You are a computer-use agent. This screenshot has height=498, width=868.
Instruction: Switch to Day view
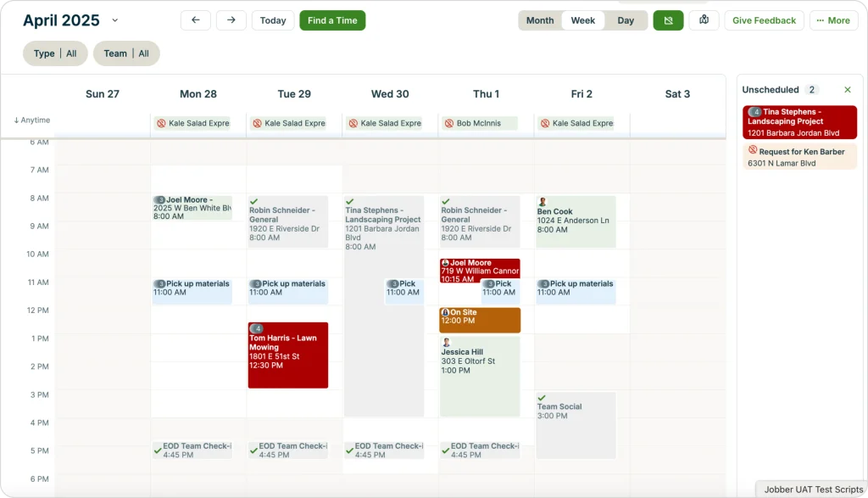point(626,20)
